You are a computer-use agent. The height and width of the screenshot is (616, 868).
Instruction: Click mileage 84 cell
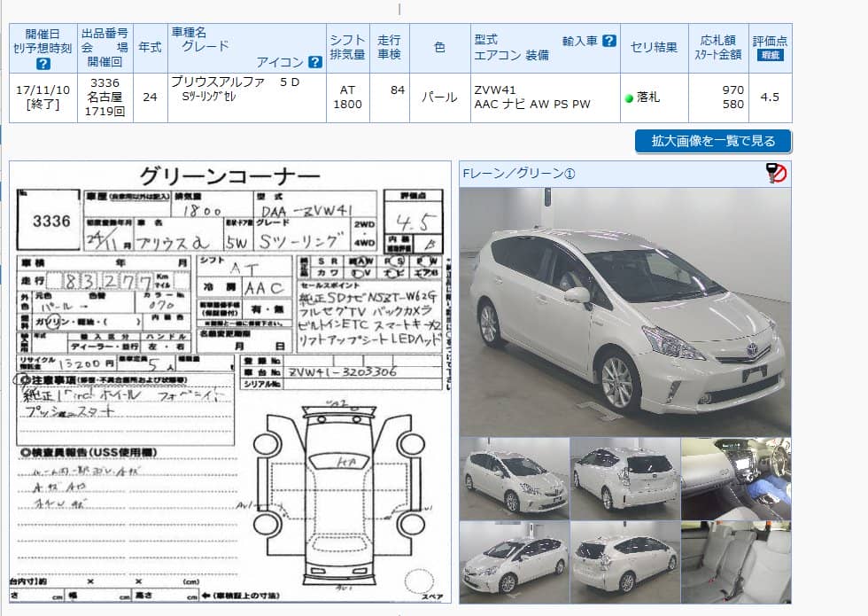point(390,97)
